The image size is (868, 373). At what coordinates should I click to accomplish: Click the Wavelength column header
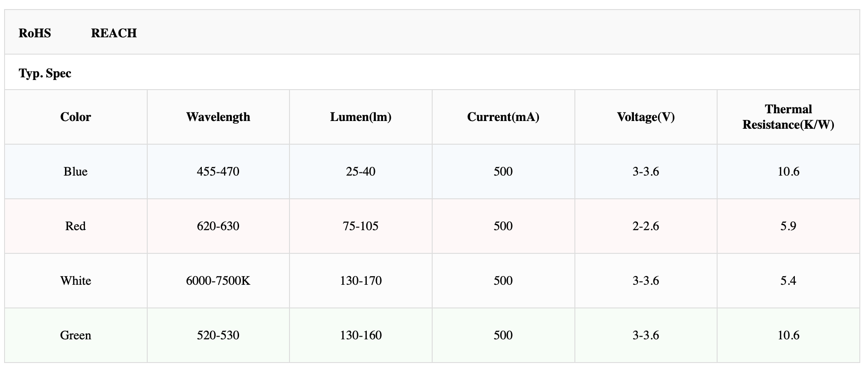[x=218, y=117]
